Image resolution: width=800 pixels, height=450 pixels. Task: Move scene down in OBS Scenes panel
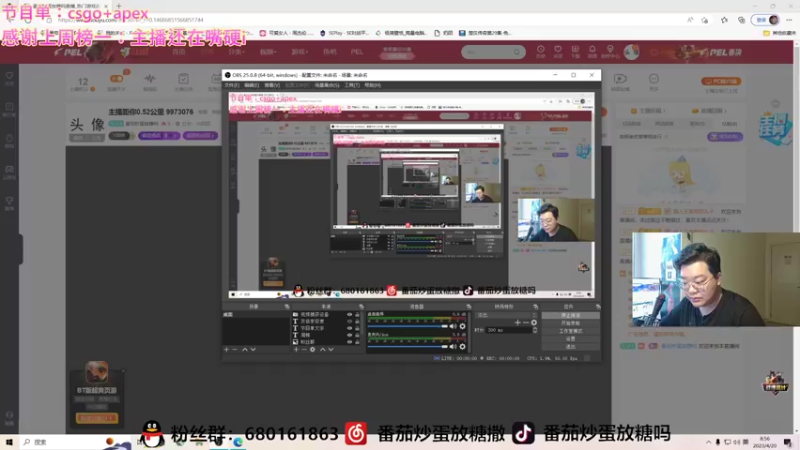(x=253, y=349)
